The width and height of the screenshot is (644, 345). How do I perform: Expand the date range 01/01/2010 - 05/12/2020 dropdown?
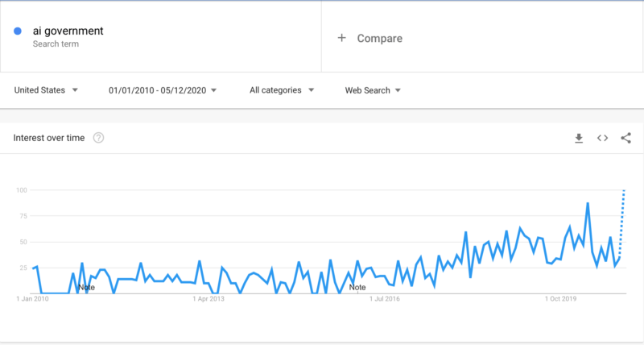(x=163, y=90)
